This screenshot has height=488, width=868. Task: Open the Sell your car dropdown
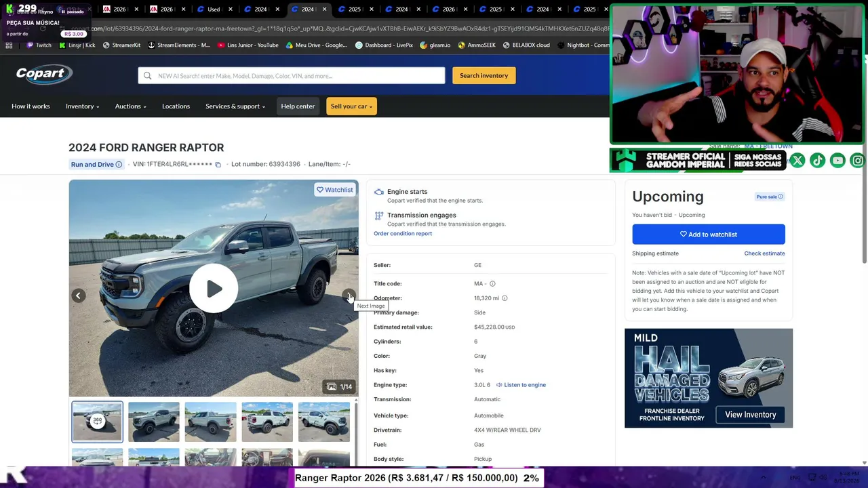(351, 106)
